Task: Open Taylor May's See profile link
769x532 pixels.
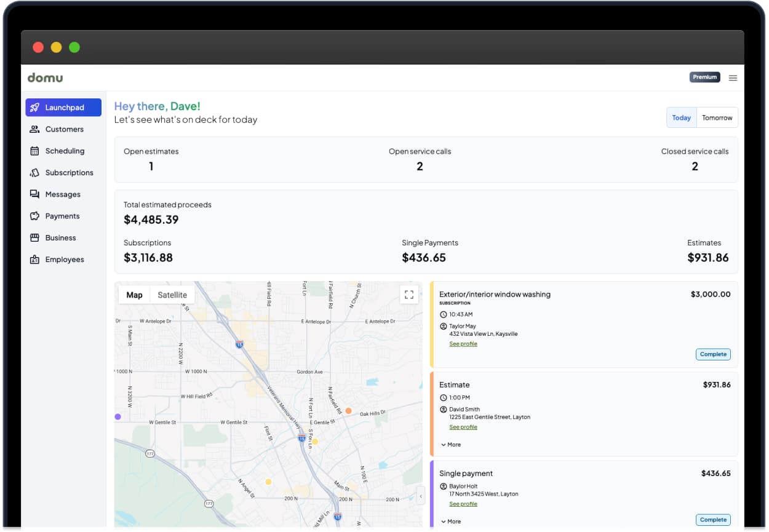Action: click(x=463, y=344)
